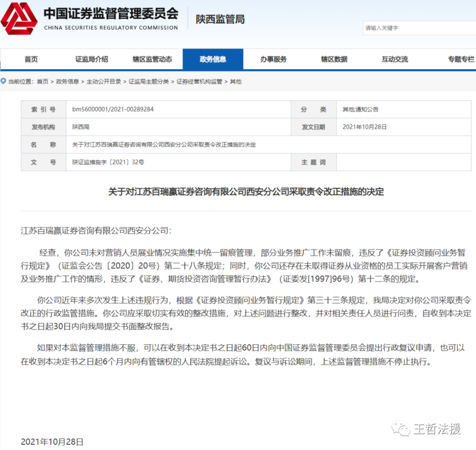The image size is (476, 450).
Task: Click the WeChat watermark icon
Action: (x=401, y=429)
